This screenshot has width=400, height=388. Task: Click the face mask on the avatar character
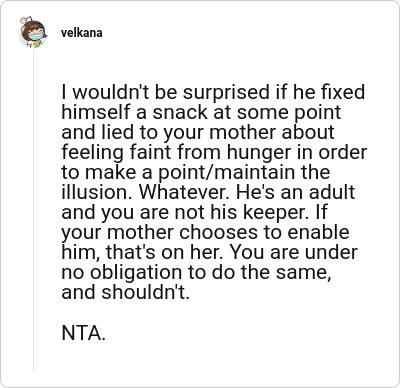click(x=36, y=36)
